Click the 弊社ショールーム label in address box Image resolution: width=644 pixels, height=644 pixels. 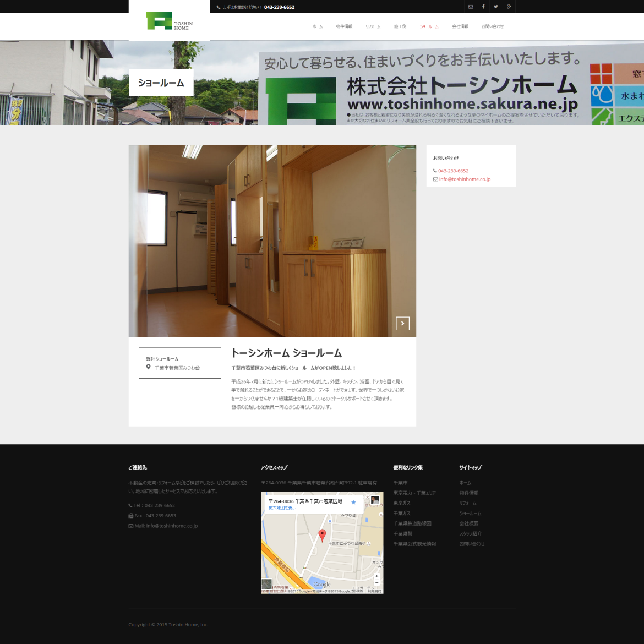[162, 359]
